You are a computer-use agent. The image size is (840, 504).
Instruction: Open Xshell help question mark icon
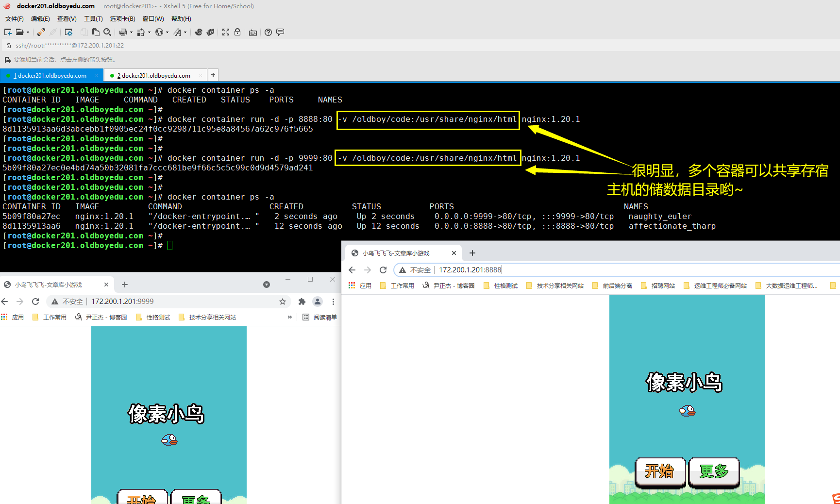(x=268, y=32)
